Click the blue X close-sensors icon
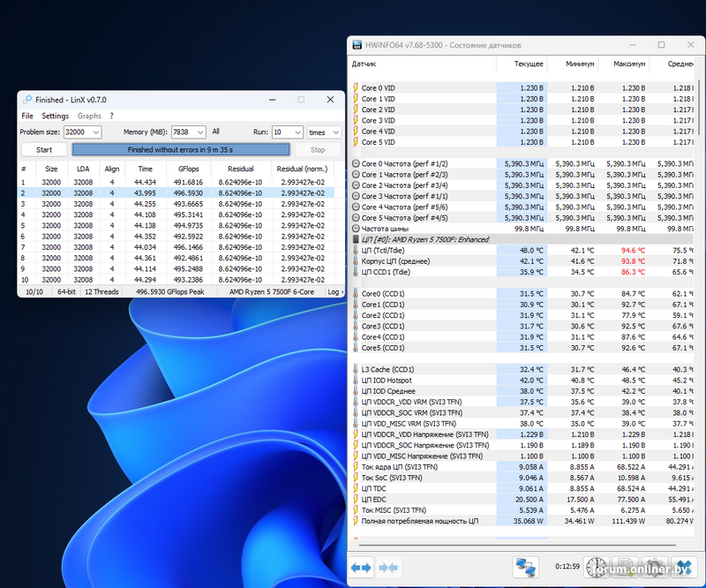This screenshot has height=588, width=706. (684, 566)
